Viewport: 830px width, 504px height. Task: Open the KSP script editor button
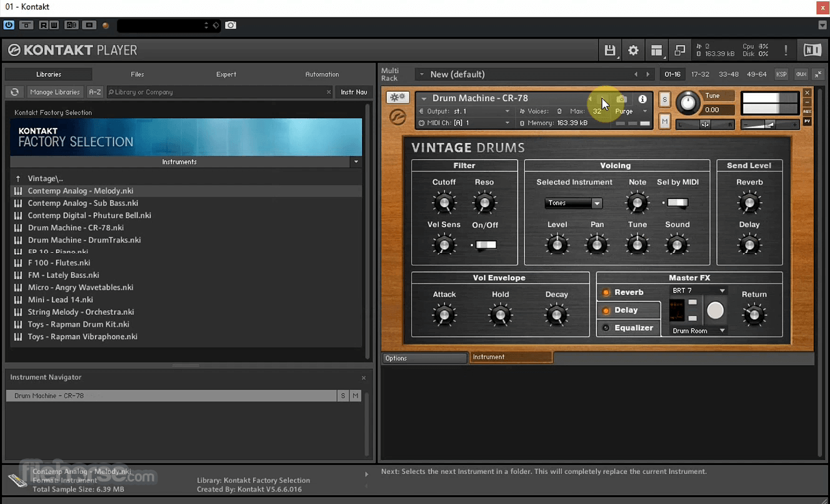pos(781,74)
